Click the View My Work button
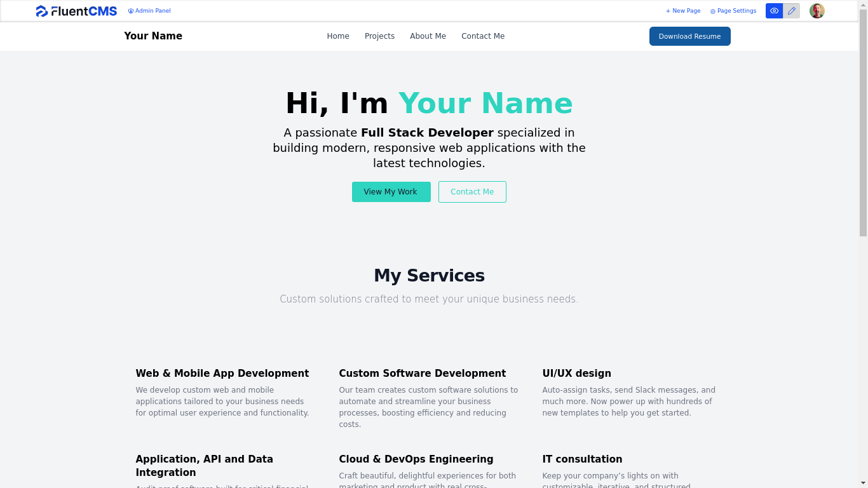Screen dimensions: 868x488 391,192
